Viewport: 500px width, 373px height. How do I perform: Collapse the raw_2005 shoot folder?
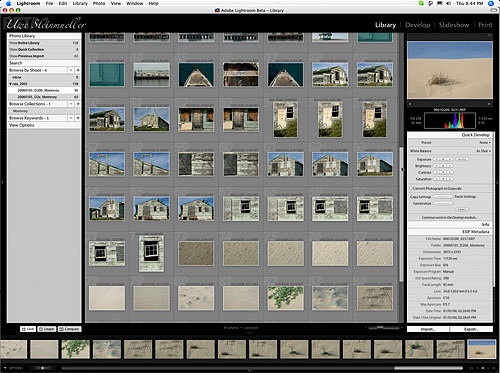click(10, 84)
